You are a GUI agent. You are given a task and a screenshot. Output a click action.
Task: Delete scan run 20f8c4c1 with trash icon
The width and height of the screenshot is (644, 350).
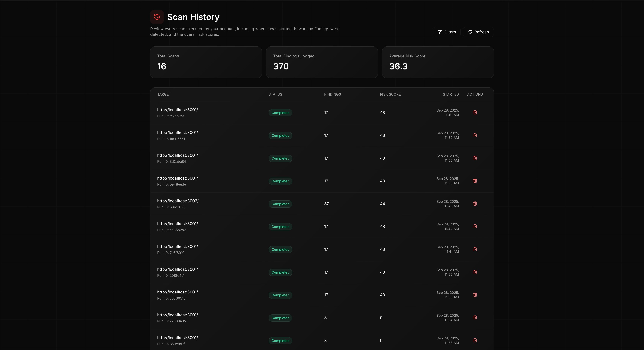[475, 272]
